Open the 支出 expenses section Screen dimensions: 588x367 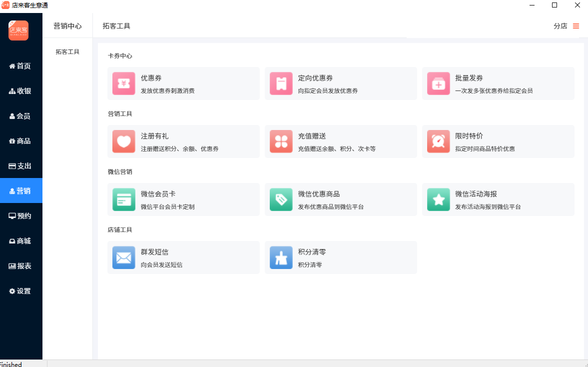point(21,166)
